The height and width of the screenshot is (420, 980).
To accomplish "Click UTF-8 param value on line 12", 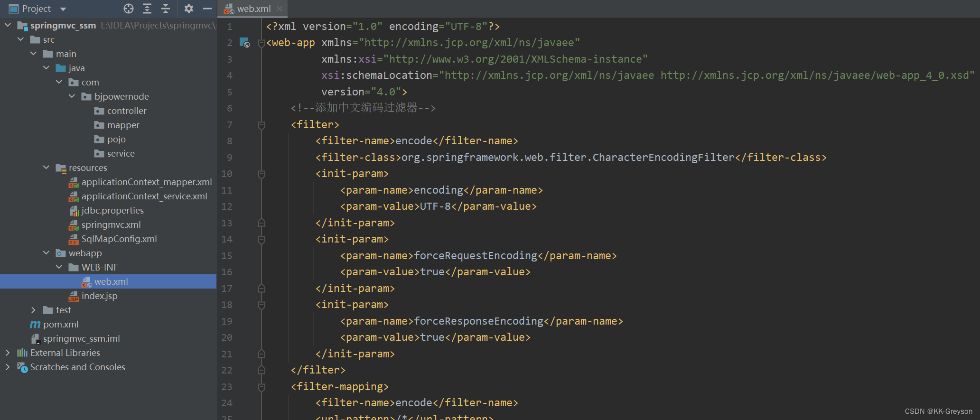I will [435, 206].
